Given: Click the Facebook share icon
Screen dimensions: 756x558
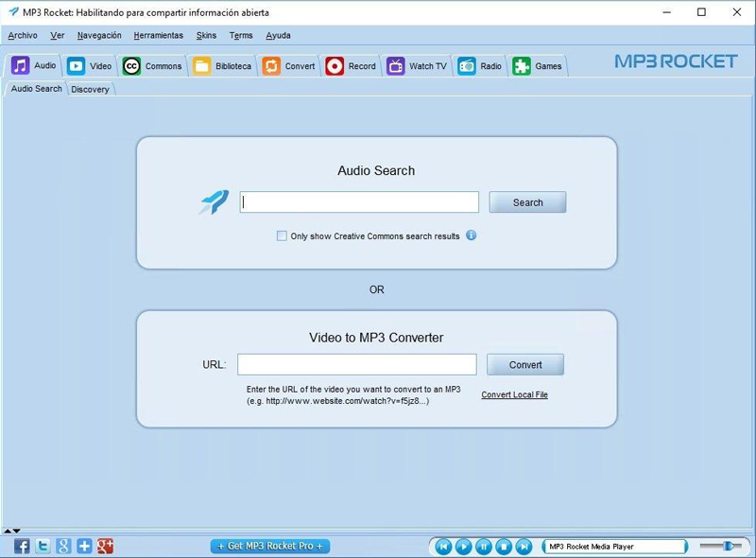Looking at the screenshot, I should pyautogui.click(x=22, y=546).
